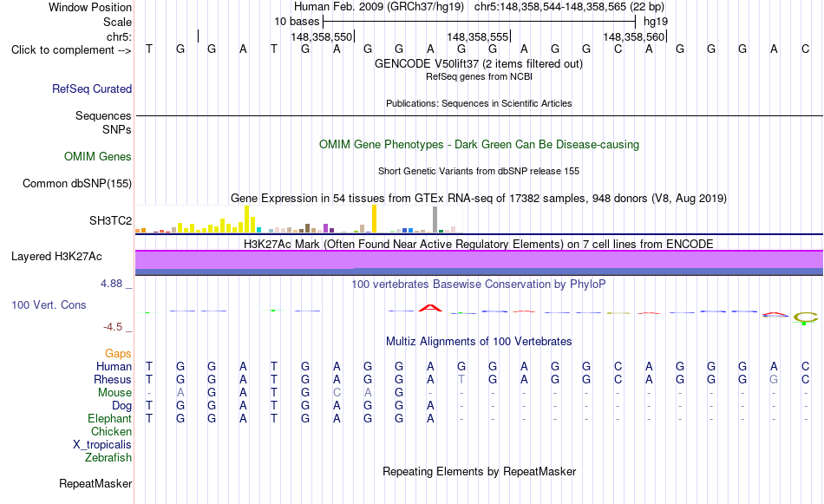Open the Layered H3K27Ac track label
The width and height of the screenshot is (824, 504).
56,257
